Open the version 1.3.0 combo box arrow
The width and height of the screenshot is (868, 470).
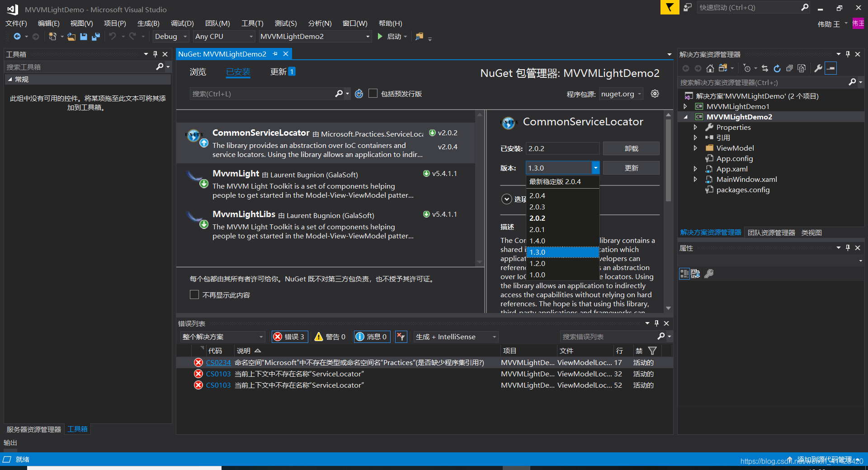(x=595, y=168)
